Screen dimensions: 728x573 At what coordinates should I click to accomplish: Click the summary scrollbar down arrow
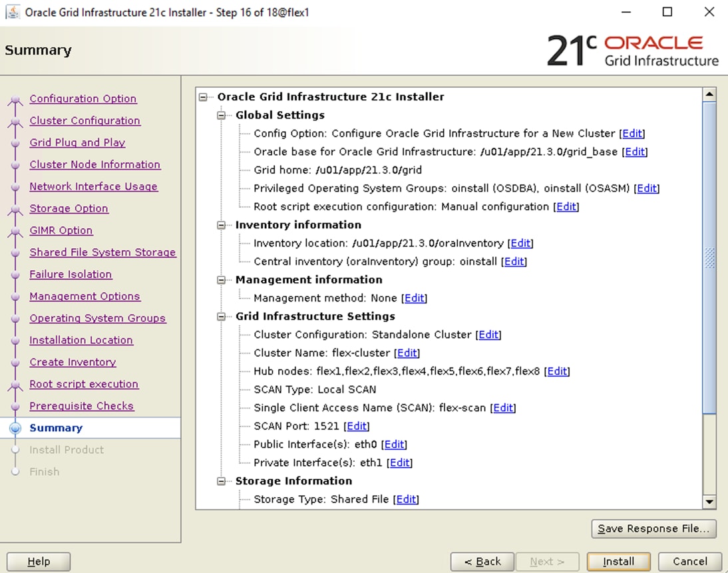(x=709, y=502)
